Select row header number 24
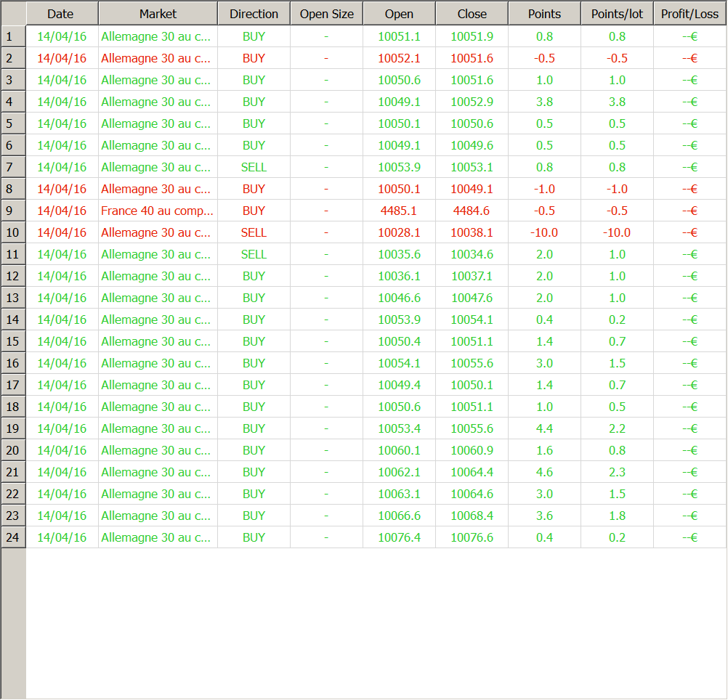The width and height of the screenshot is (728, 700). [13, 537]
